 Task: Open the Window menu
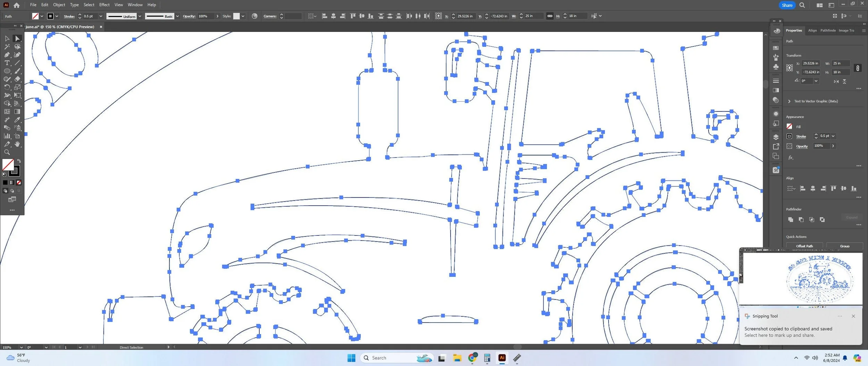[135, 5]
